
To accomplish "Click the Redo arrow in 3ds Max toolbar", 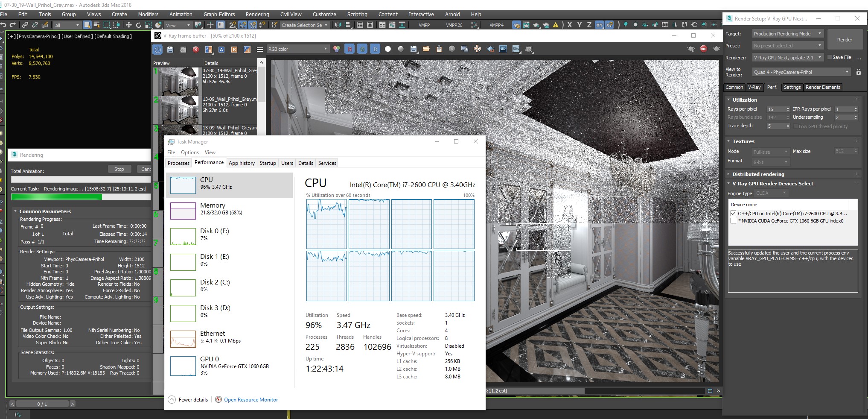I will point(13,25).
